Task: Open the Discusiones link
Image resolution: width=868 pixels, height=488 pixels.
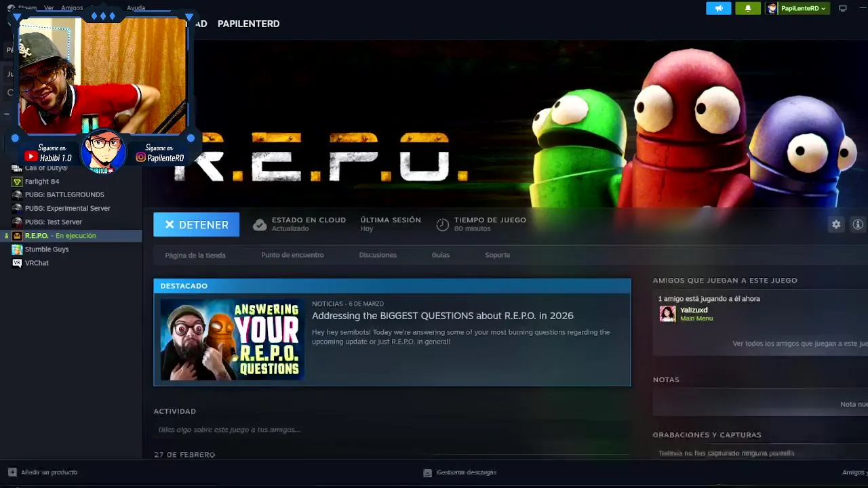Action: point(378,255)
